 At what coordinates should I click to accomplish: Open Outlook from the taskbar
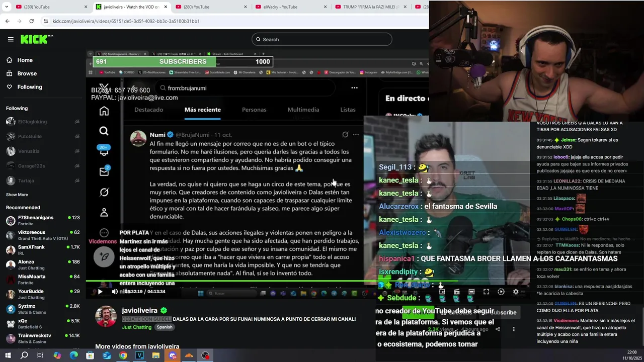click(106, 355)
